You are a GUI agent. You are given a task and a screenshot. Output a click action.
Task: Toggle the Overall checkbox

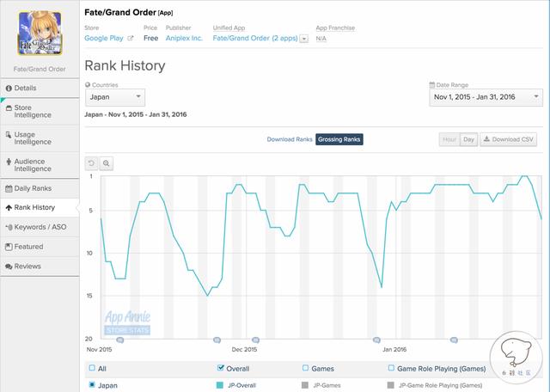click(222, 368)
